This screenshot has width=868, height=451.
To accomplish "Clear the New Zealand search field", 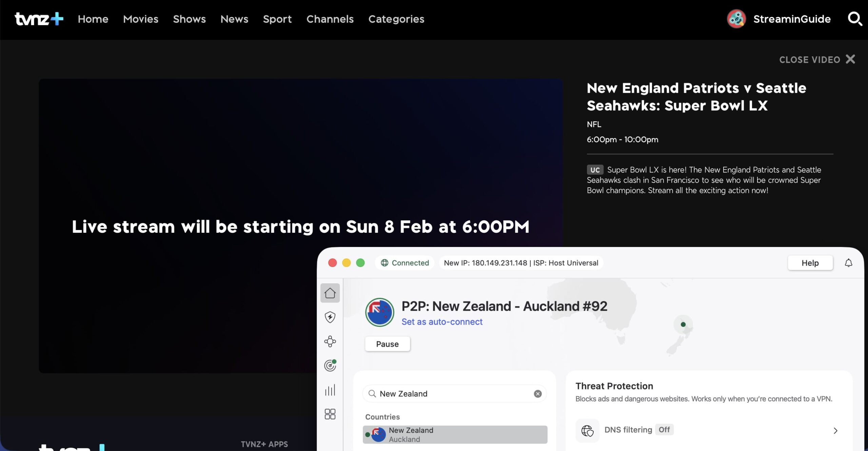I will (537, 393).
